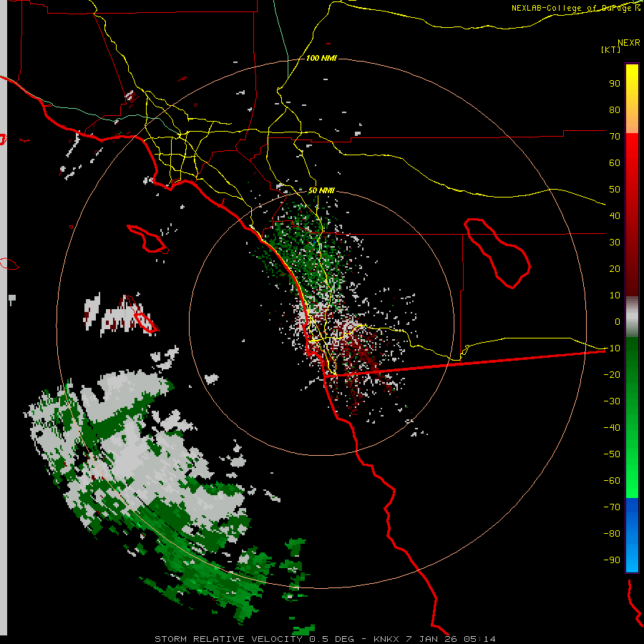Click the blue segment of the color bar
The height and width of the screenshot is (644, 644).
point(632,535)
